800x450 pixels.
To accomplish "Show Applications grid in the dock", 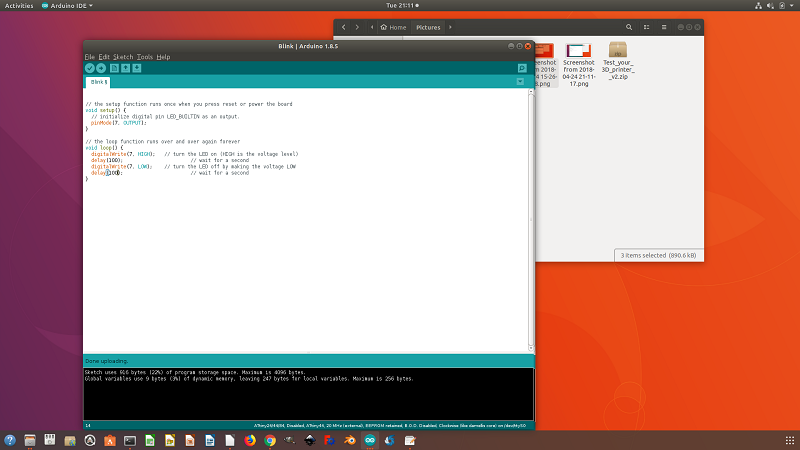I will tap(790, 440).
